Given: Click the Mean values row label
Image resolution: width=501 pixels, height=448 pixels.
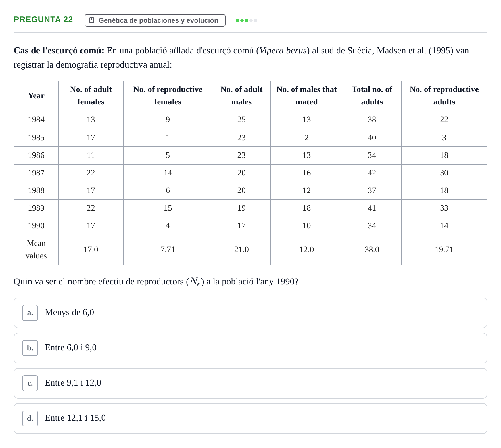Looking at the screenshot, I should [x=36, y=250].
